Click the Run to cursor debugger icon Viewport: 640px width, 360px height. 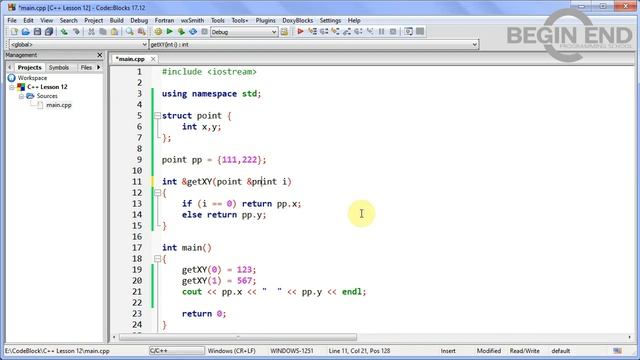[312, 32]
